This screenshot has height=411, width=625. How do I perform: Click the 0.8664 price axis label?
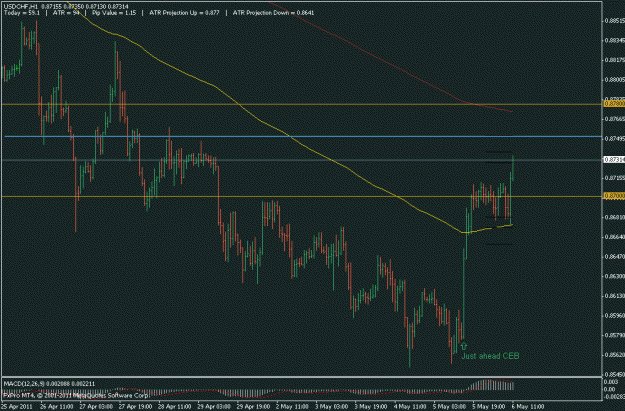pos(615,237)
